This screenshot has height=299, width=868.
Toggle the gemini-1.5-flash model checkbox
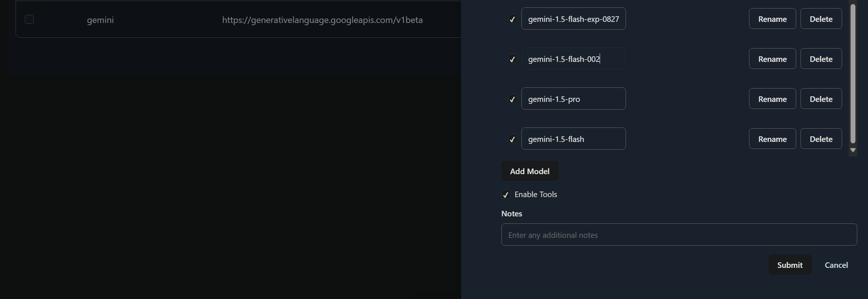(x=512, y=139)
